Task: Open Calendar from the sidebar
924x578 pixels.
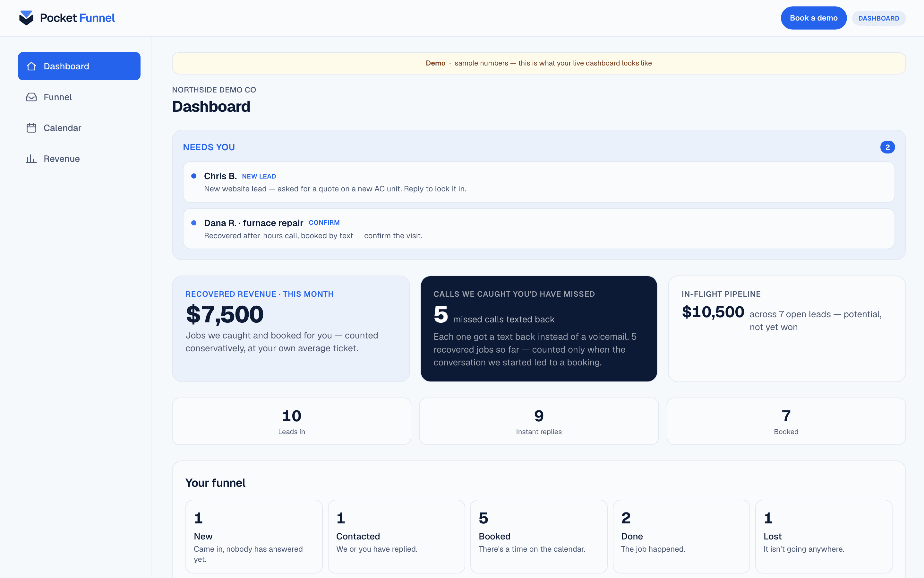Action: click(79, 128)
